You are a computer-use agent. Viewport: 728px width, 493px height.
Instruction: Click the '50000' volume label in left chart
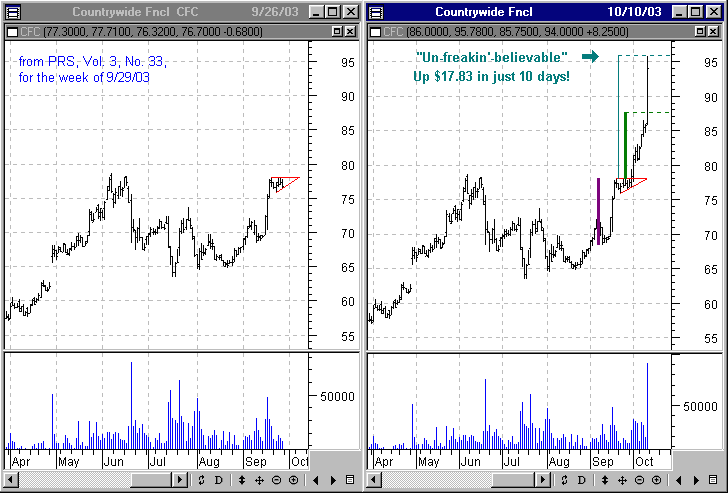tap(337, 396)
